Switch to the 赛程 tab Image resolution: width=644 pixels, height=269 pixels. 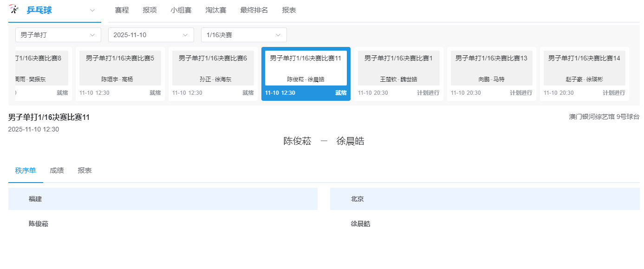click(x=122, y=10)
